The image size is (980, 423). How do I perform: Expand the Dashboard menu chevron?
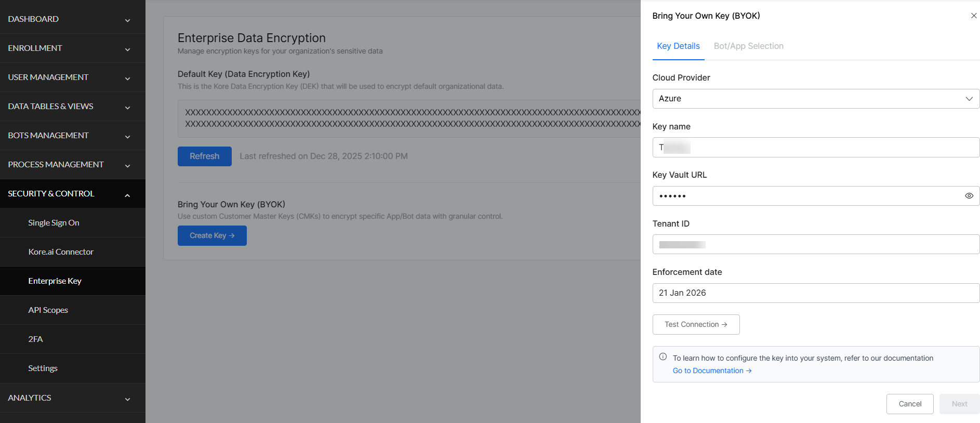click(127, 20)
